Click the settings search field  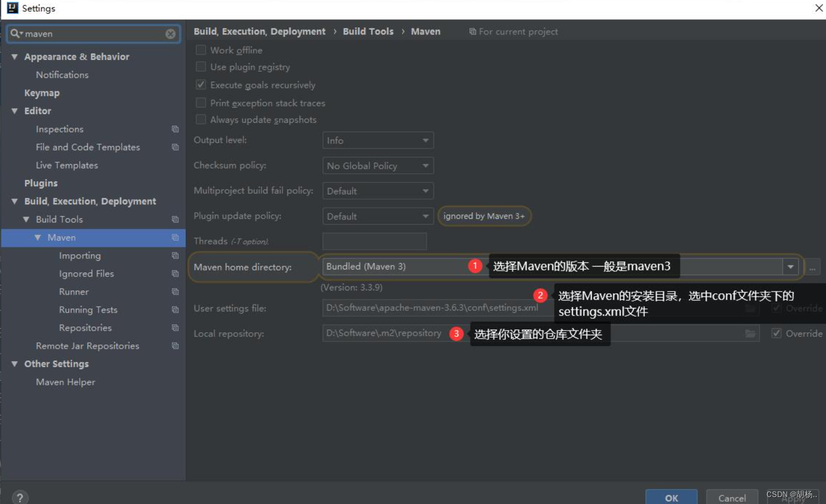[93, 34]
